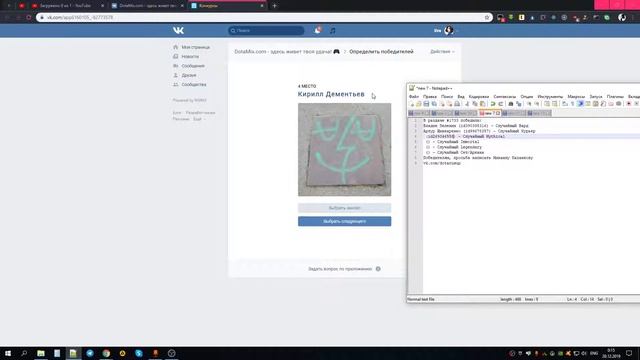The height and width of the screenshot is (360, 640).
Task: Click the Chrome address bar URL
Action: pos(80,18)
